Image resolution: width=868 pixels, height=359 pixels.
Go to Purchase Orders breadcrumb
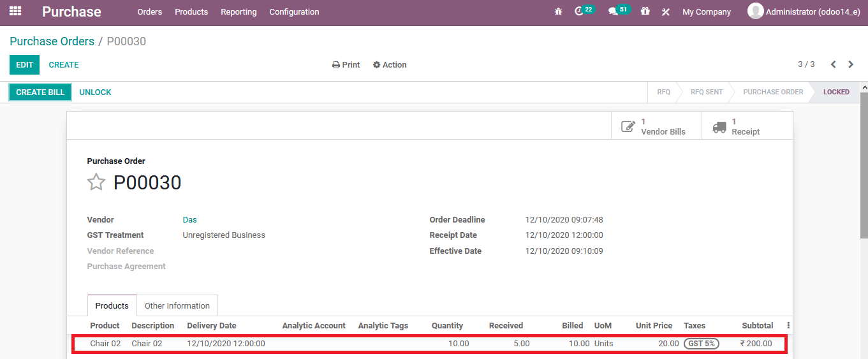tap(52, 41)
